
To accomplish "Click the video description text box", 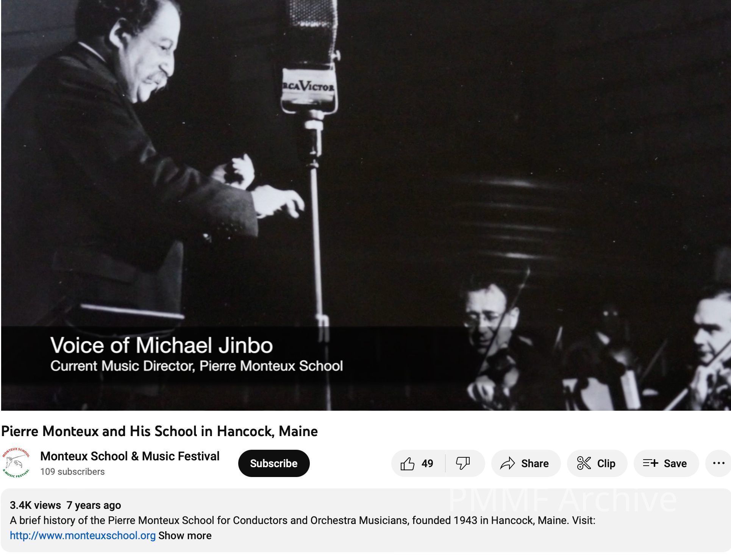I will tap(366, 520).
